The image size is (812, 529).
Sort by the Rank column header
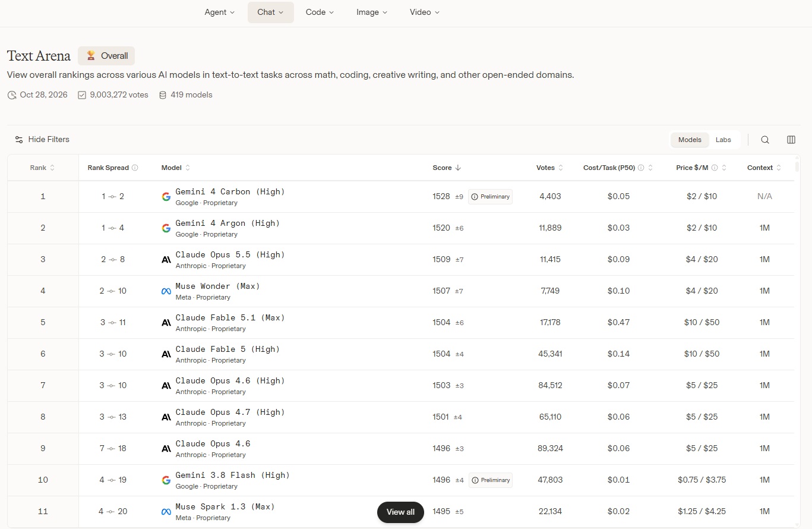coord(42,168)
